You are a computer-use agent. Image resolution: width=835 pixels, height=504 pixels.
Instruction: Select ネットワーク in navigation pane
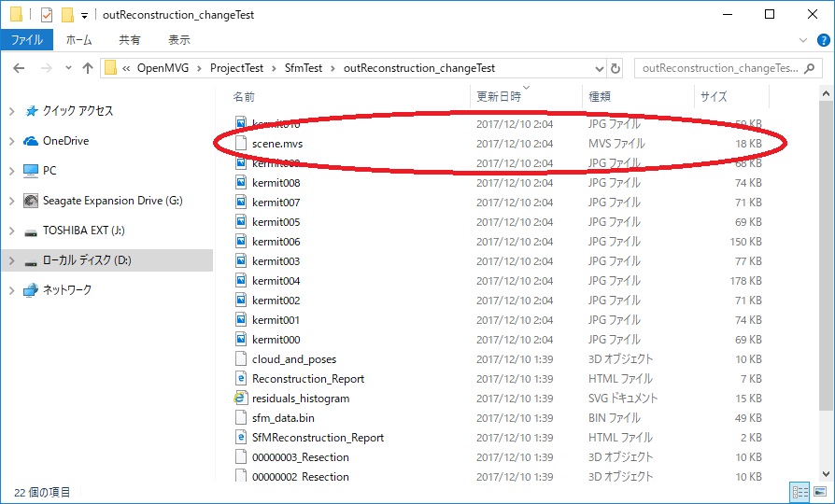tap(67, 290)
